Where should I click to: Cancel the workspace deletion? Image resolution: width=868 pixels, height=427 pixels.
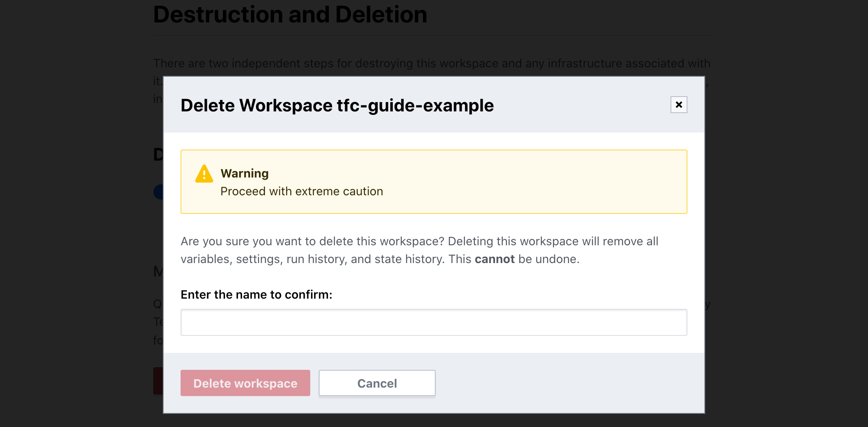click(377, 383)
